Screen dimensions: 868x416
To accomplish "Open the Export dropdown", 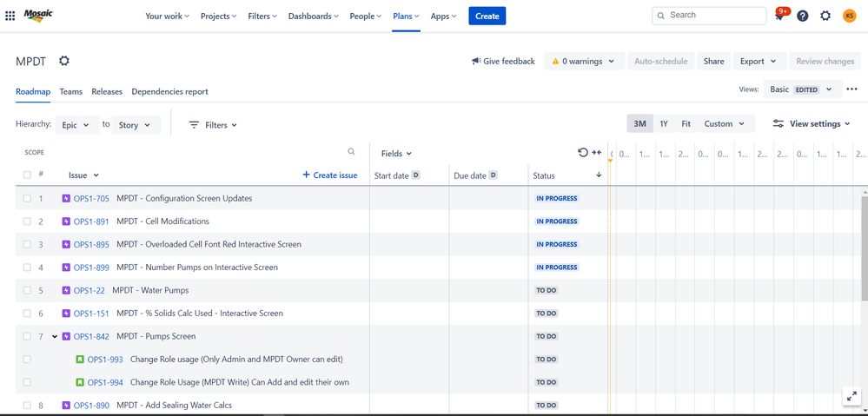I will [x=759, y=62].
